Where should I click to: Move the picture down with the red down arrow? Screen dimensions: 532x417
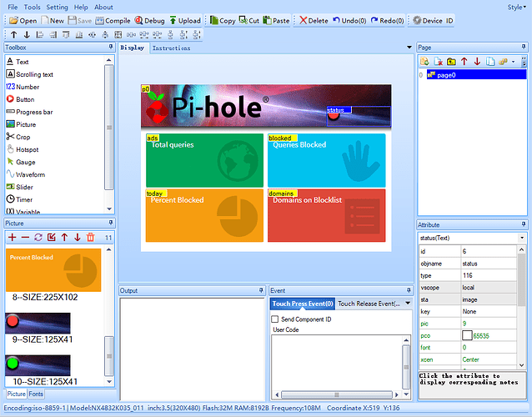pyautogui.click(x=78, y=237)
